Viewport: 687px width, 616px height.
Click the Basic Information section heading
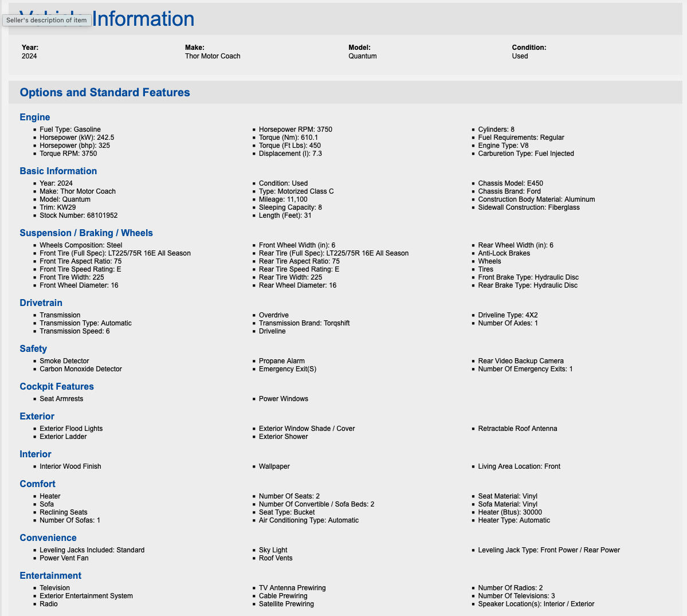58,171
